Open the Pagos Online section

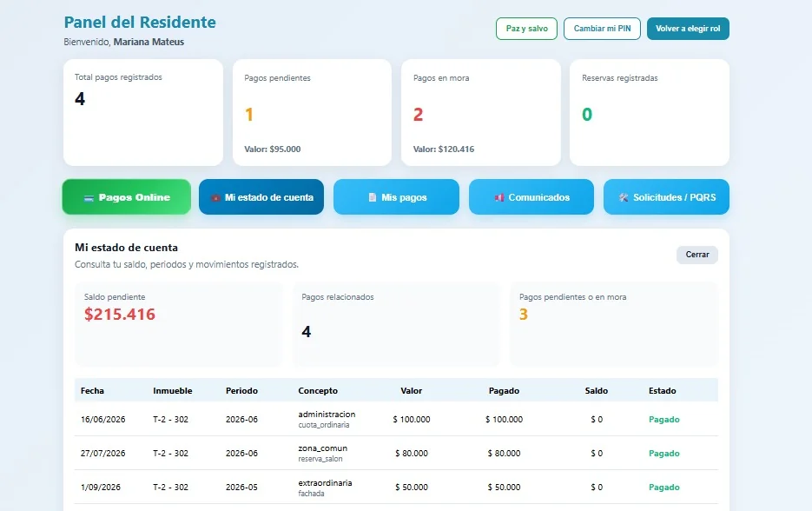pyautogui.click(x=126, y=197)
